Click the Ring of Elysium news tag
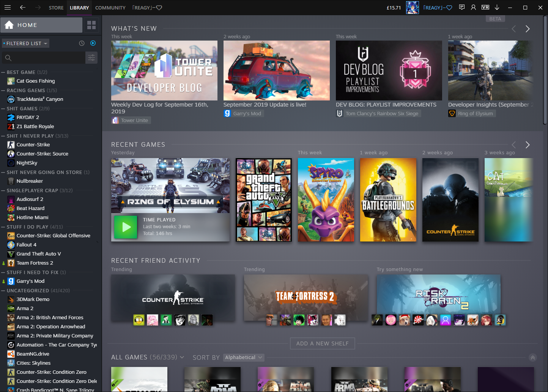 (x=472, y=113)
